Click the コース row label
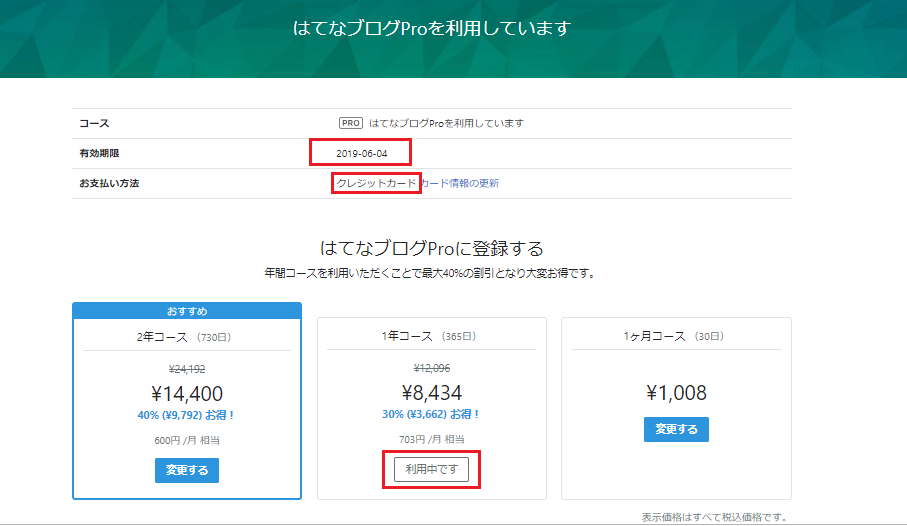Screen dimensions: 907x526 point(94,123)
